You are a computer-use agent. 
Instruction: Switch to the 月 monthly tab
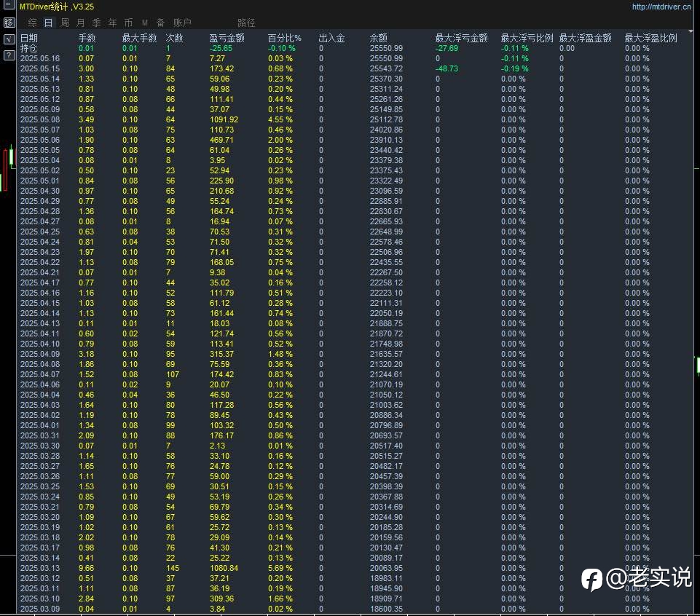(x=80, y=23)
